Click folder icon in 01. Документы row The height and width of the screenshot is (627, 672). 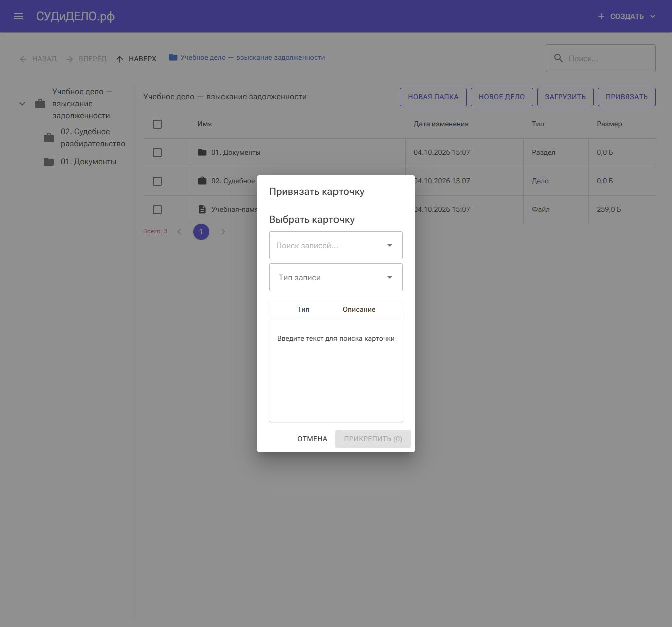click(202, 152)
